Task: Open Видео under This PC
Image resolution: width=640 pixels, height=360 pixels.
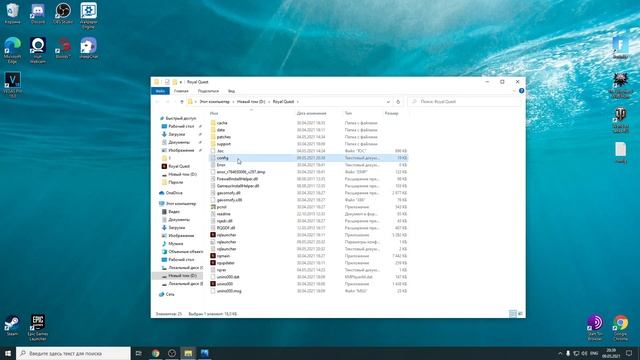Action: click(x=174, y=211)
